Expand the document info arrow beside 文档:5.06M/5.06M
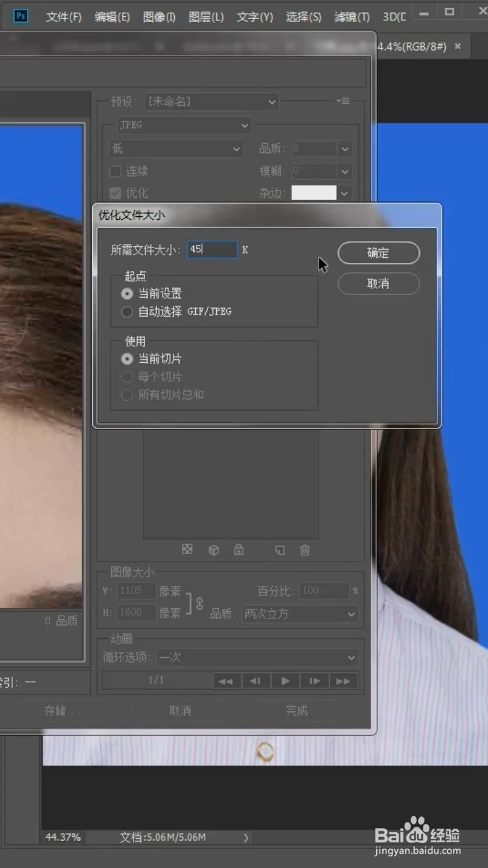The image size is (488, 868). point(246,837)
